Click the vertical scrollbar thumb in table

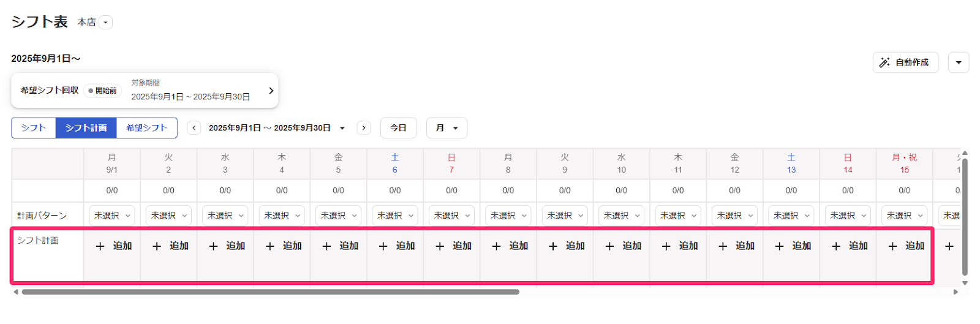pos(965,217)
